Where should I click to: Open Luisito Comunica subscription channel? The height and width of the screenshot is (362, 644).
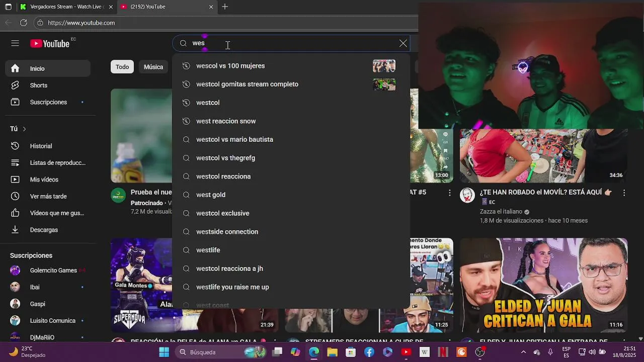(48, 321)
